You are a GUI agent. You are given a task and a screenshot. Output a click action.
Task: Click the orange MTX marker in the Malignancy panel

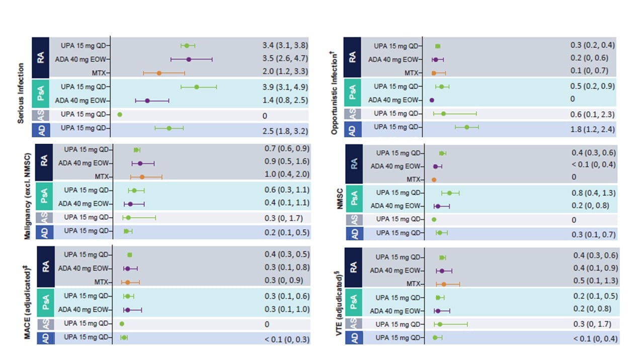(142, 176)
